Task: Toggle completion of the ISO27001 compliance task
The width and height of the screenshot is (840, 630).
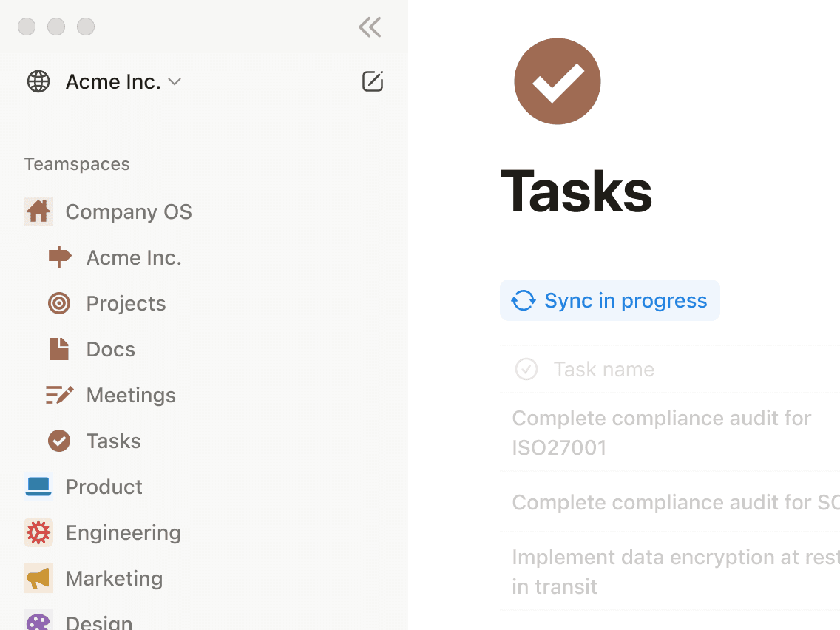Action: tap(662, 433)
